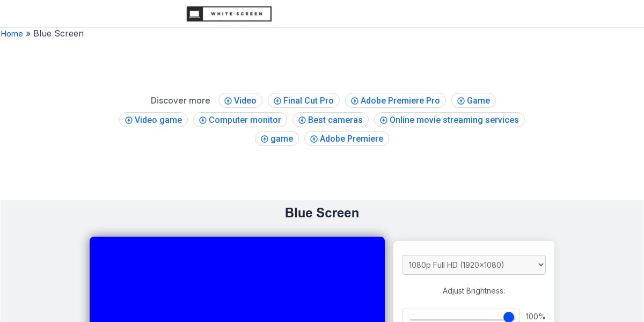
Task: Click the blue screen preview area
Action: point(237,279)
